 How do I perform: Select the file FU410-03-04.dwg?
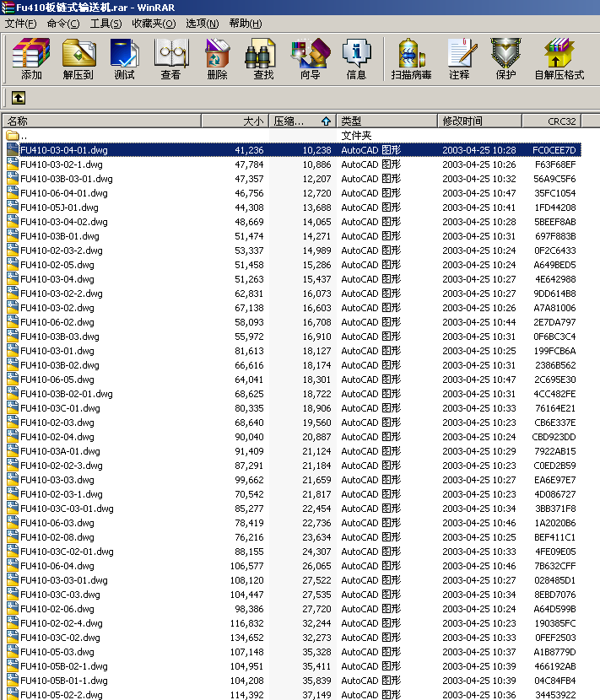point(57,279)
